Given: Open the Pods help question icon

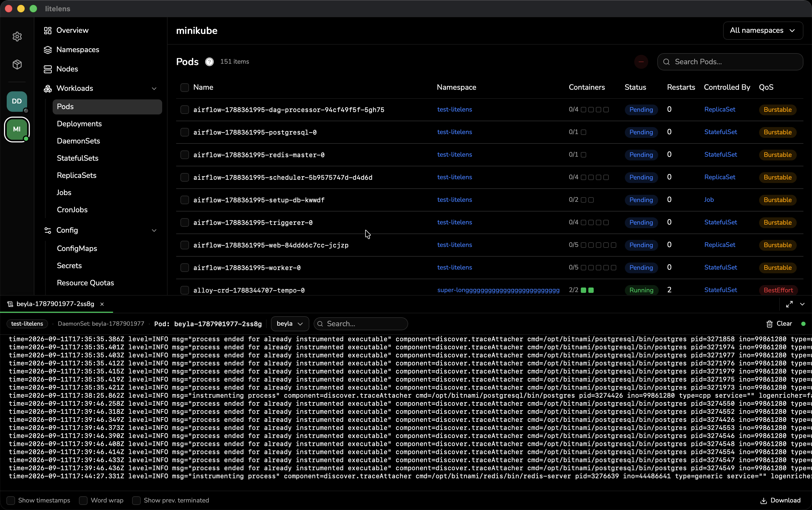Looking at the screenshot, I should [209, 62].
